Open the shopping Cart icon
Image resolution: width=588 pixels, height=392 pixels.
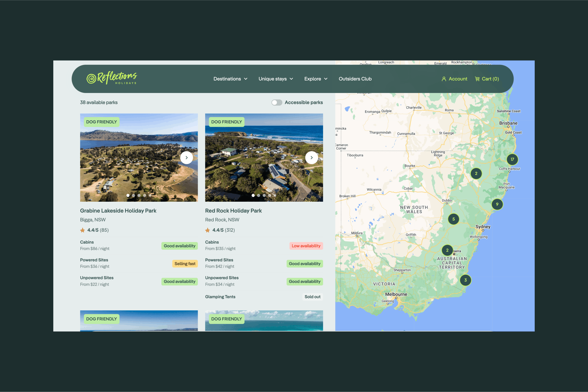coord(477,79)
